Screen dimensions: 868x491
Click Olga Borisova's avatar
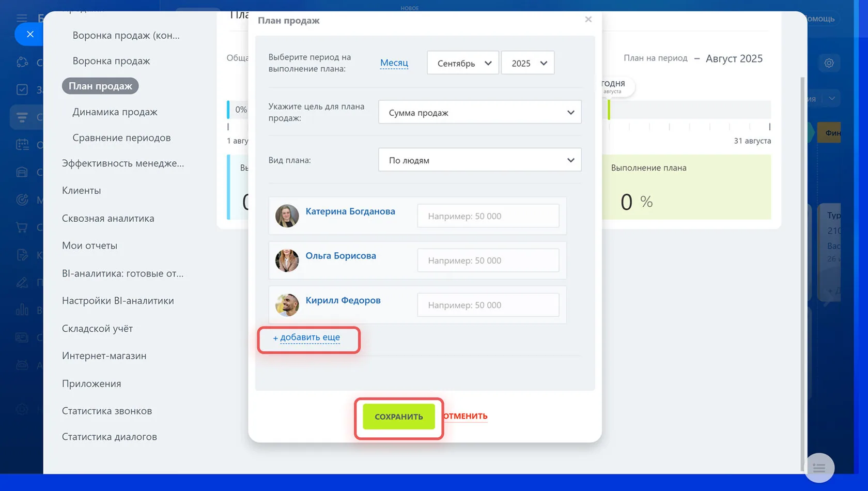tap(287, 260)
